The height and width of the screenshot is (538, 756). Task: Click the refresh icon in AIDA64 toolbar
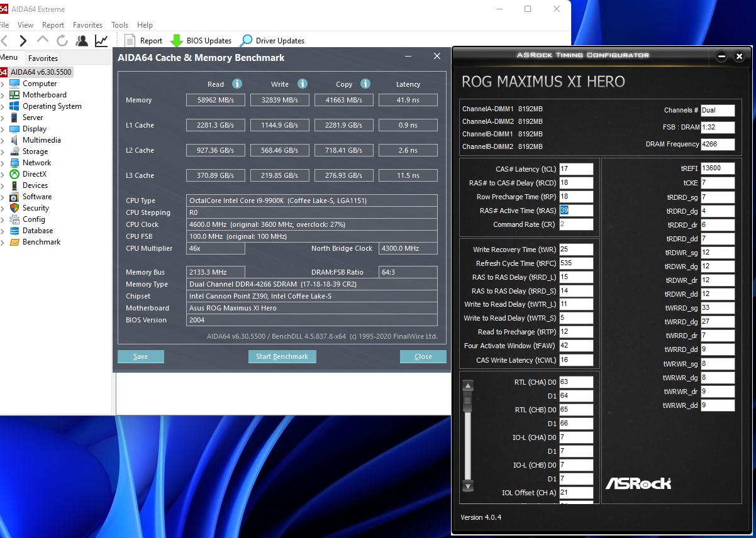click(x=62, y=41)
